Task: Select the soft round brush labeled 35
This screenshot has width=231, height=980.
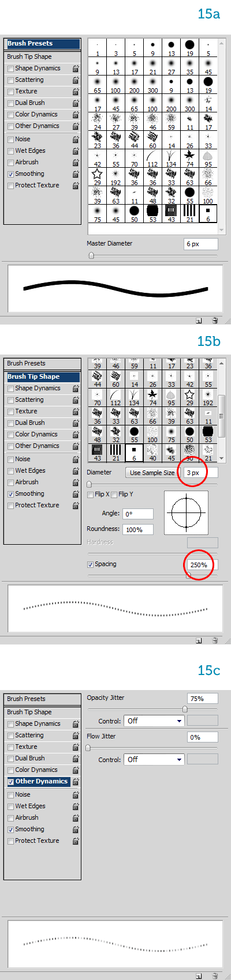Action: click(190, 66)
